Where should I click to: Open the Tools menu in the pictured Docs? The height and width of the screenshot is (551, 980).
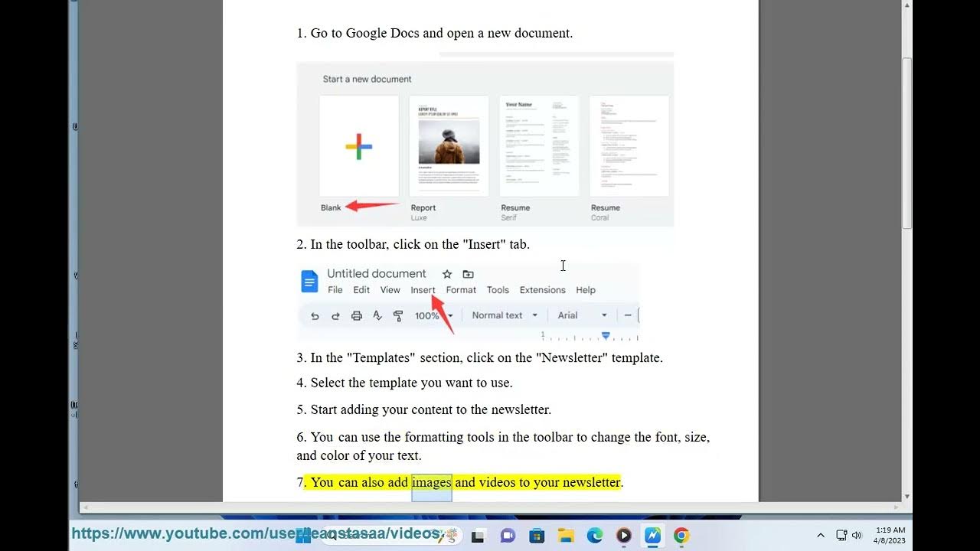point(498,290)
